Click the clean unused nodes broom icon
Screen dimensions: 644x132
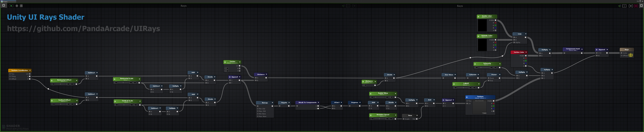619,6
